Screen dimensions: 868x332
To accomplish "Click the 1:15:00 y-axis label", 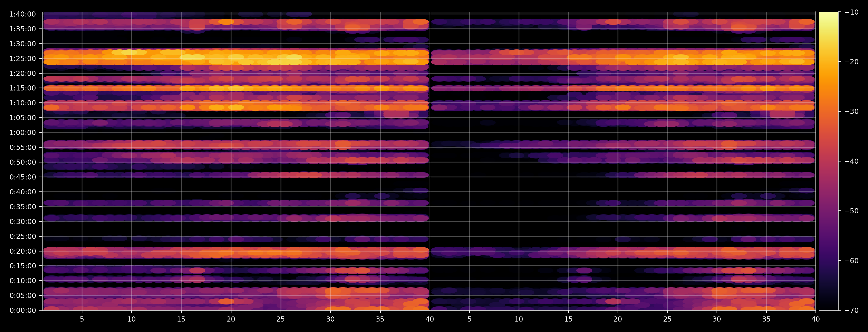I will click(x=23, y=88).
